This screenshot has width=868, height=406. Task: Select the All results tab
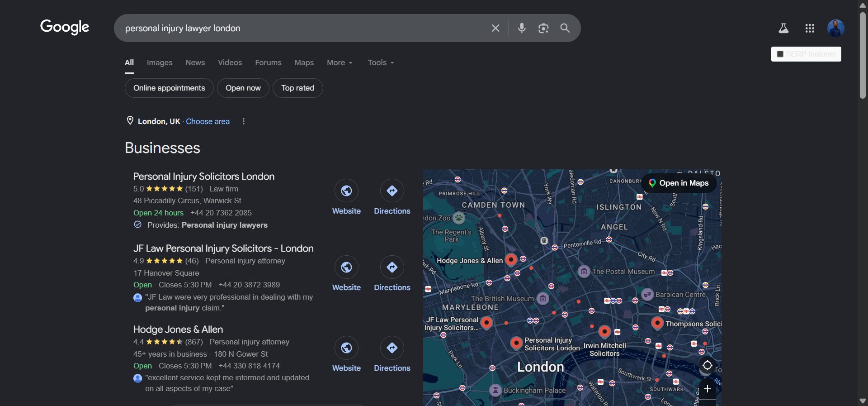129,62
